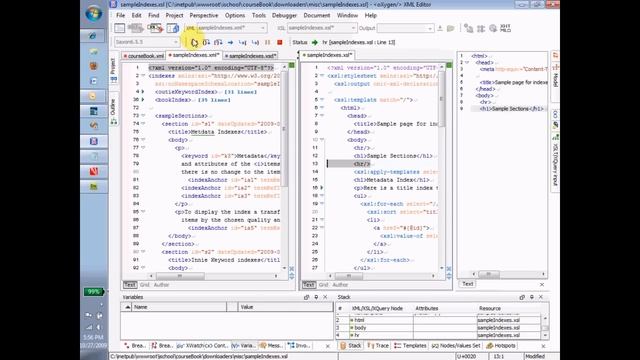Screen dimensions: 640x360
Task: Click the XHTML output view icon
Action: pyautogui.click(x=505, y=28)
